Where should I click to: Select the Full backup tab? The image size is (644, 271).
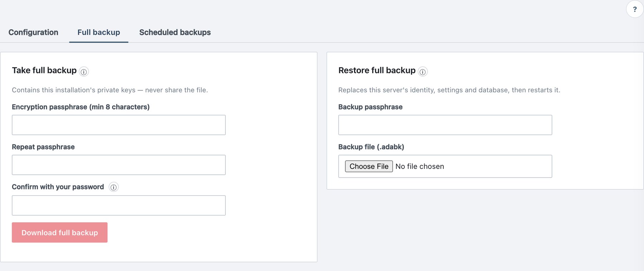(x=99, y=32)
